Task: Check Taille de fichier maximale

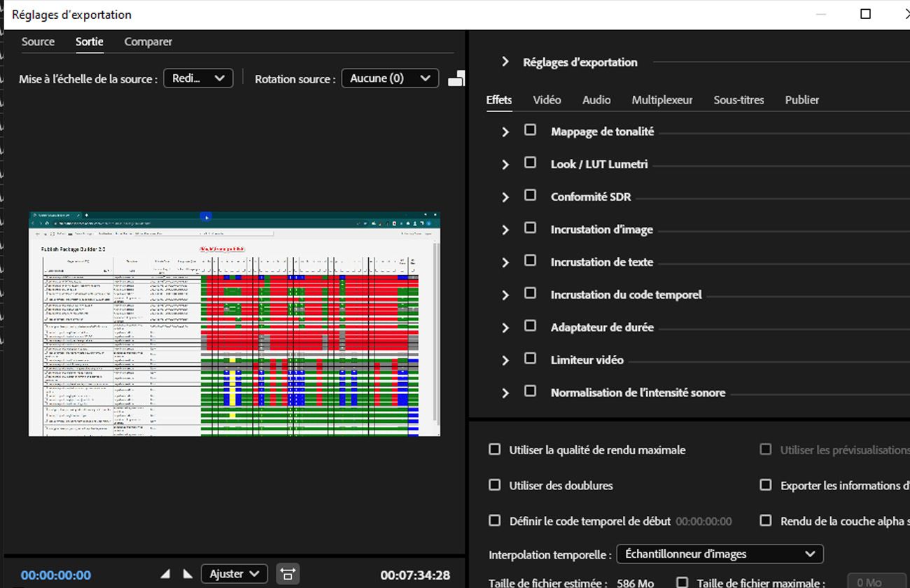Action: point(681,582)
